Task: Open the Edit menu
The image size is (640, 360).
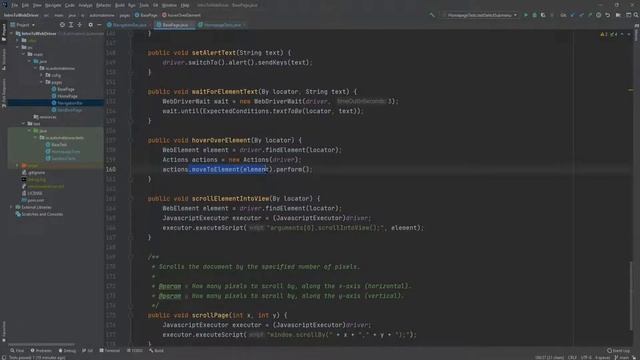Action: pos(25,5)
